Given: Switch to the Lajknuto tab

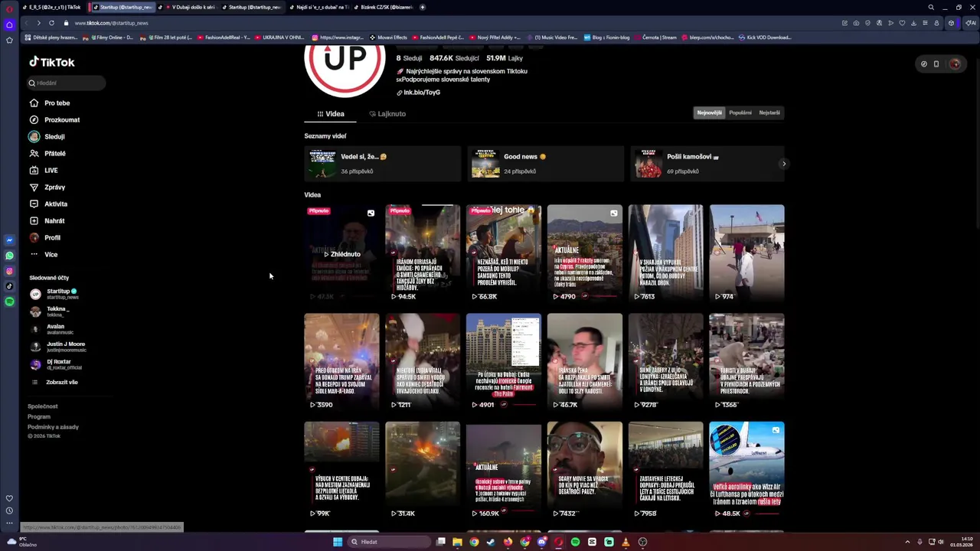Looking at the screenshot, I should (x=387, y=113).
